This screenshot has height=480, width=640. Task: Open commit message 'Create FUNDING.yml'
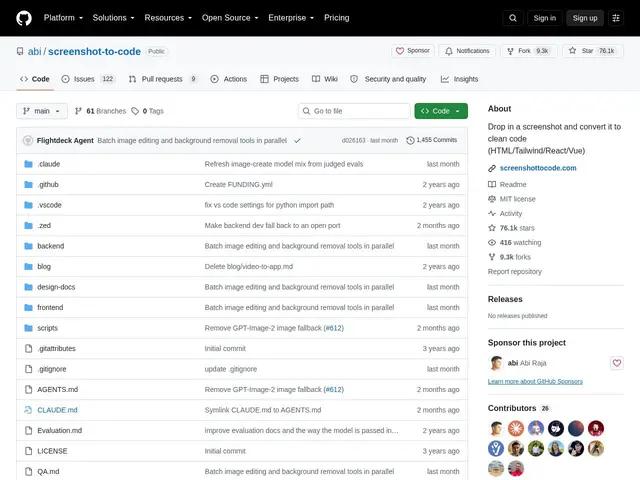tap(238, 184)
